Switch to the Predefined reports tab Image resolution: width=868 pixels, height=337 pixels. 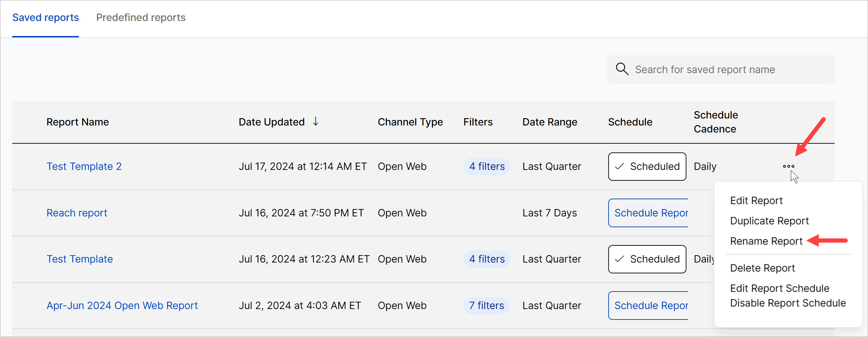click(x=141, y=17)
